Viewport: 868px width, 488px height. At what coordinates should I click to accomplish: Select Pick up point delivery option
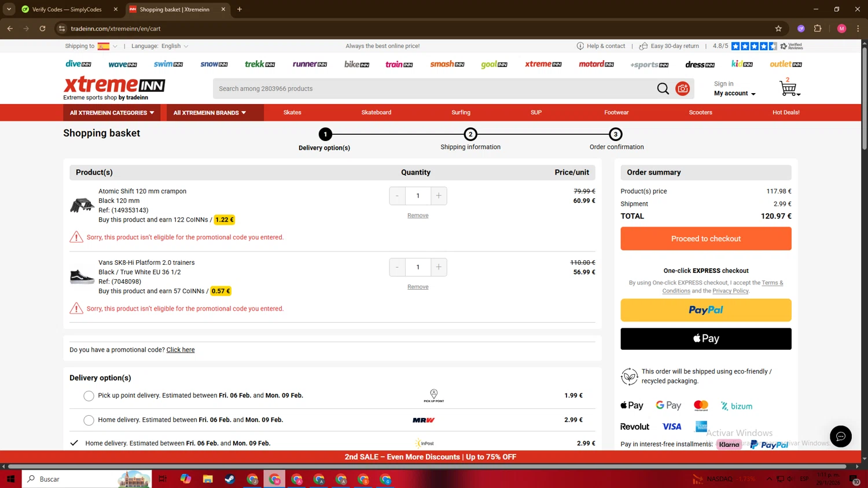[89, 396]
